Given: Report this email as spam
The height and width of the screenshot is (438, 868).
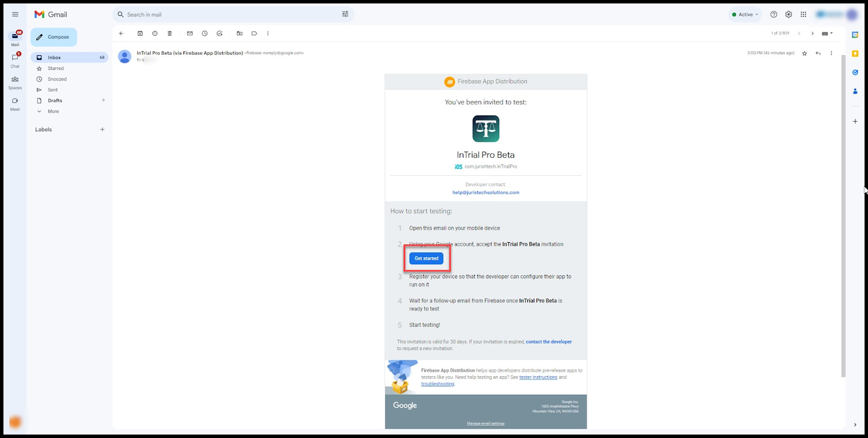Looking at the screenshot, I should 155,34.
